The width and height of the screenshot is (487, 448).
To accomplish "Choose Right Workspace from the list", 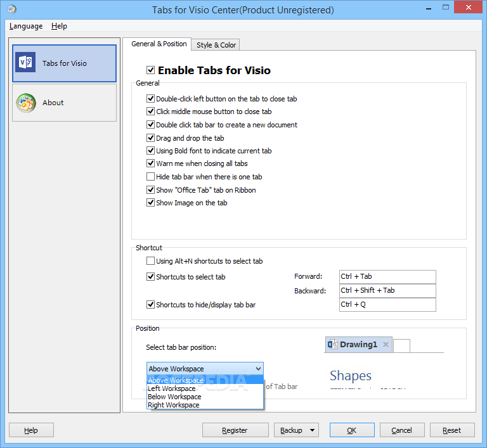I will (x=205, y=405).
